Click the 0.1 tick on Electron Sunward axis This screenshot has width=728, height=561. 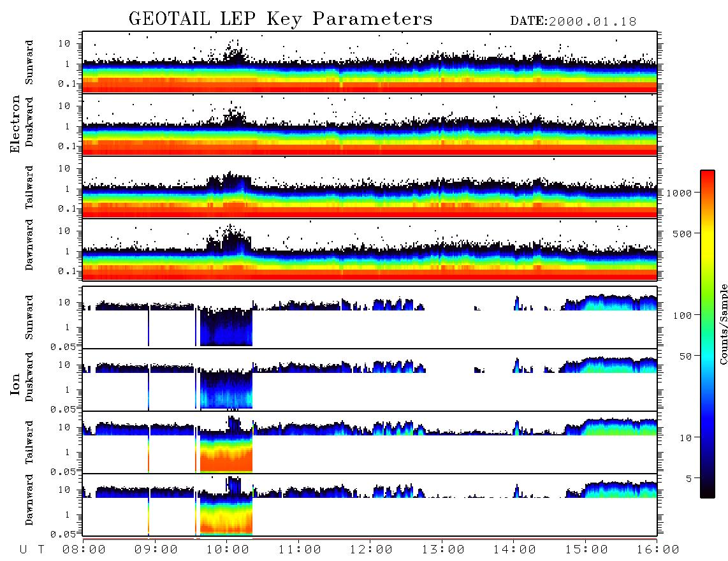click(x=68, y=84)
